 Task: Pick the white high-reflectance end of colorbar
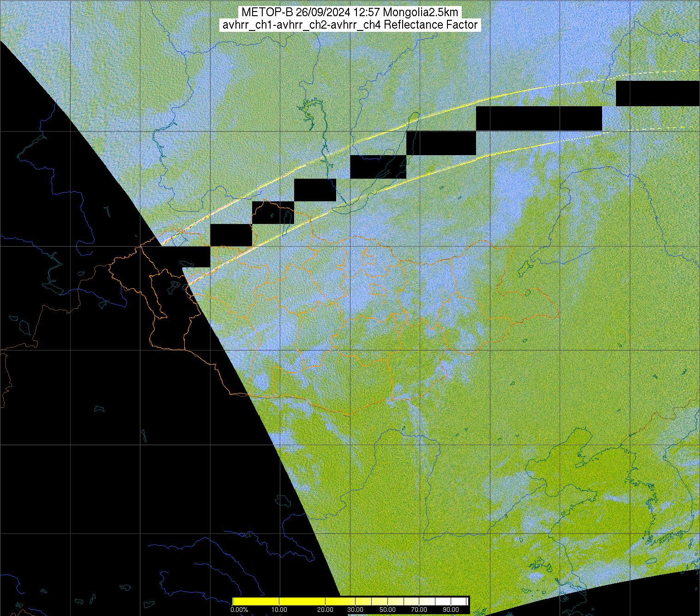pyautogui.click(x=459, y=601)
